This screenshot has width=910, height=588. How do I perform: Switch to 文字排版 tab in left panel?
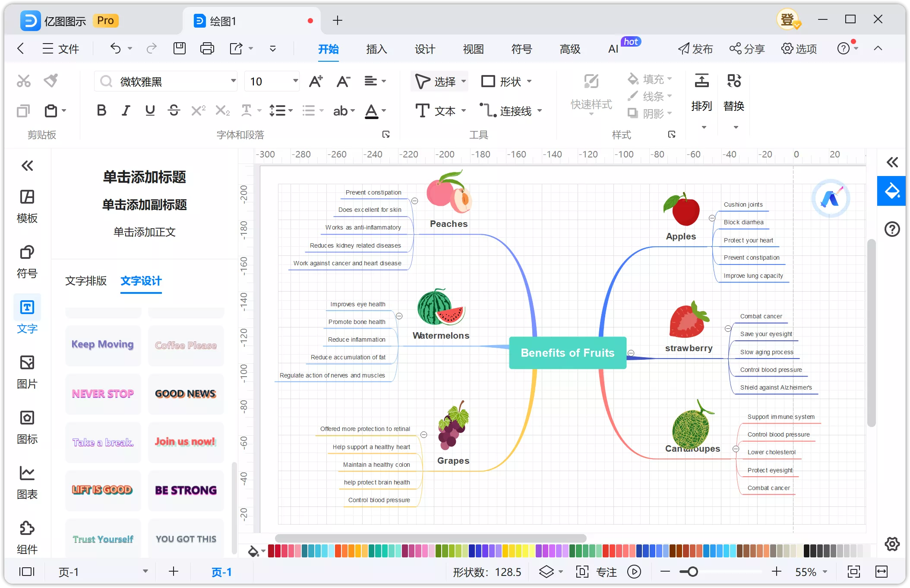(x=87, y=280)
